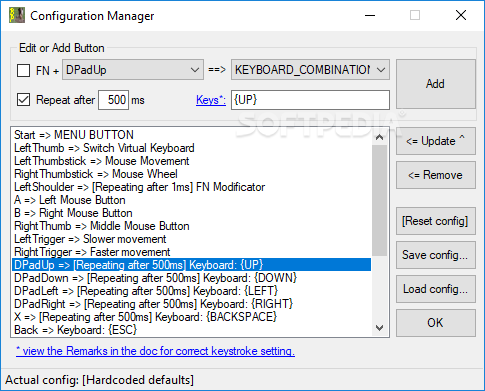Click the 'Actual config: [Hardcoded defaults]' status text

pos(99,380)
